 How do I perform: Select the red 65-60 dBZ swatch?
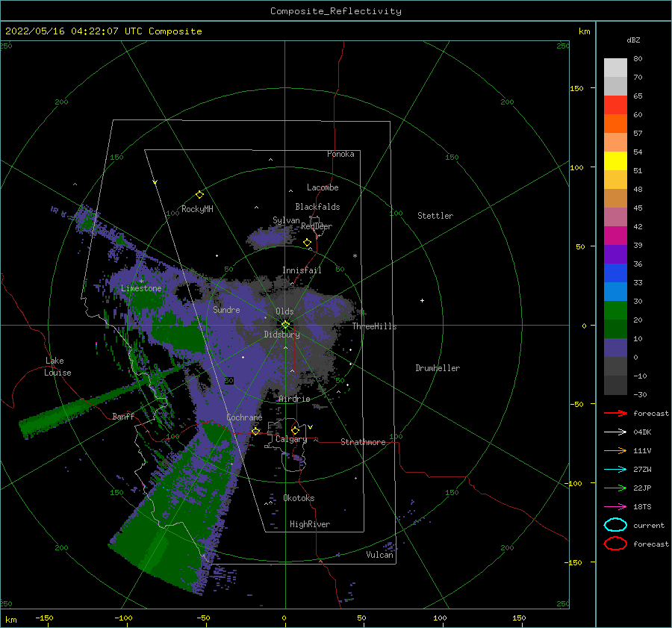(x=615, y=105)
